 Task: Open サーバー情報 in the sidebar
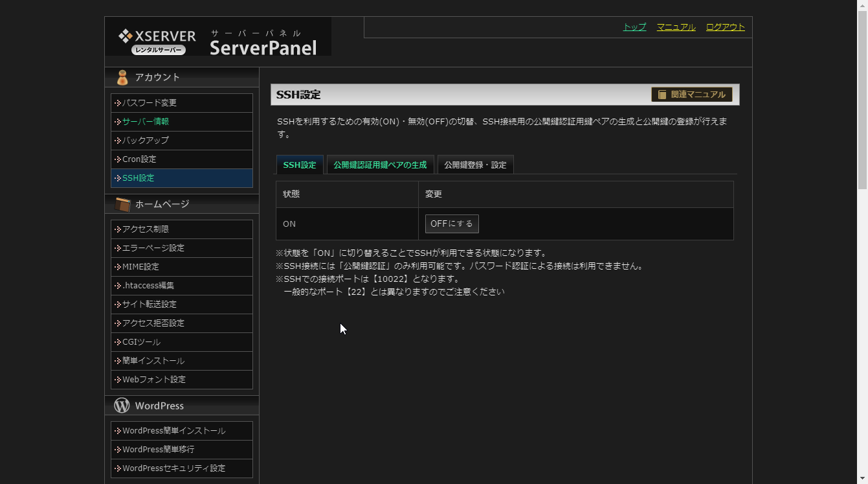pos(146,122)
